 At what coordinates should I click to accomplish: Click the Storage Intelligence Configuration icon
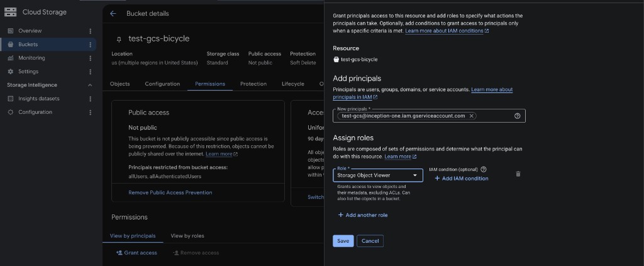point(11,112)
